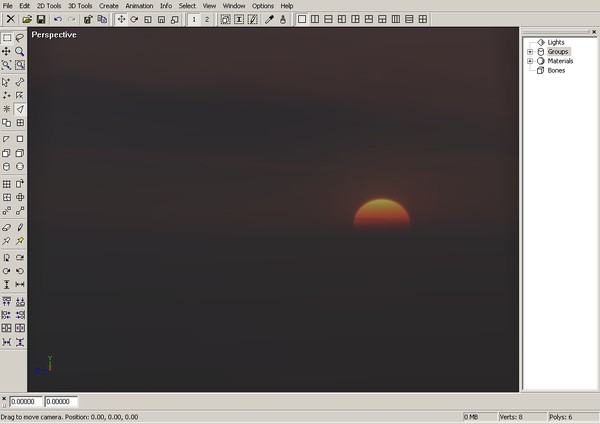This screenshot has width=600, height=424.
Task: Switch to three horizontal rows layout
Action: [409, 19]
